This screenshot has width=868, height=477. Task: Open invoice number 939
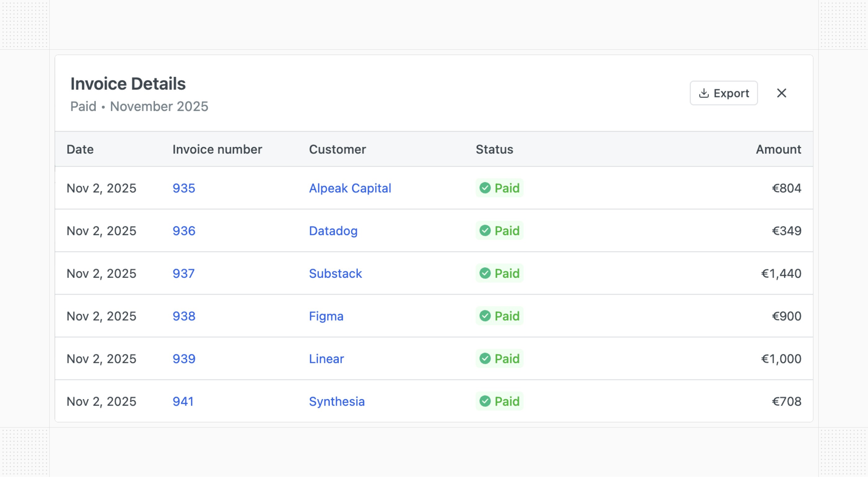tap(184, 359)
